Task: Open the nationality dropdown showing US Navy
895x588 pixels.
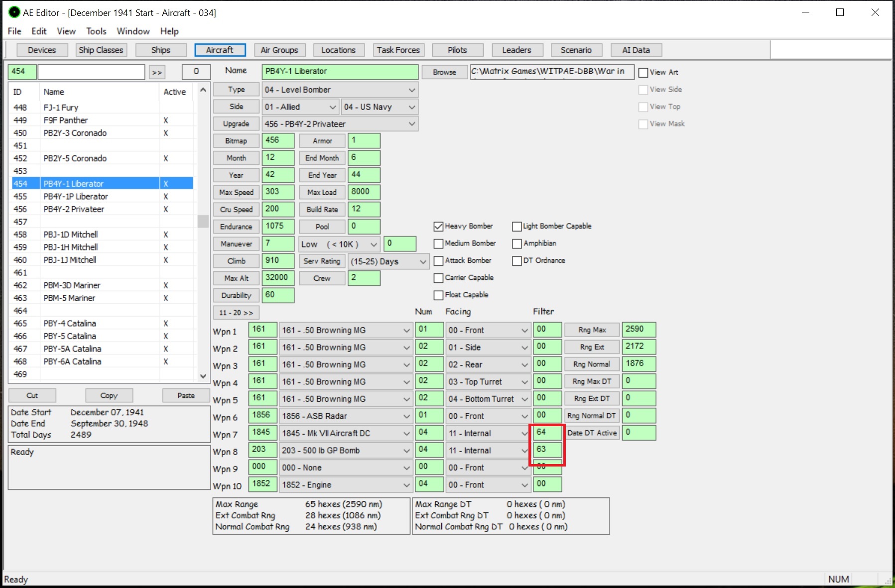Action: 380,107
